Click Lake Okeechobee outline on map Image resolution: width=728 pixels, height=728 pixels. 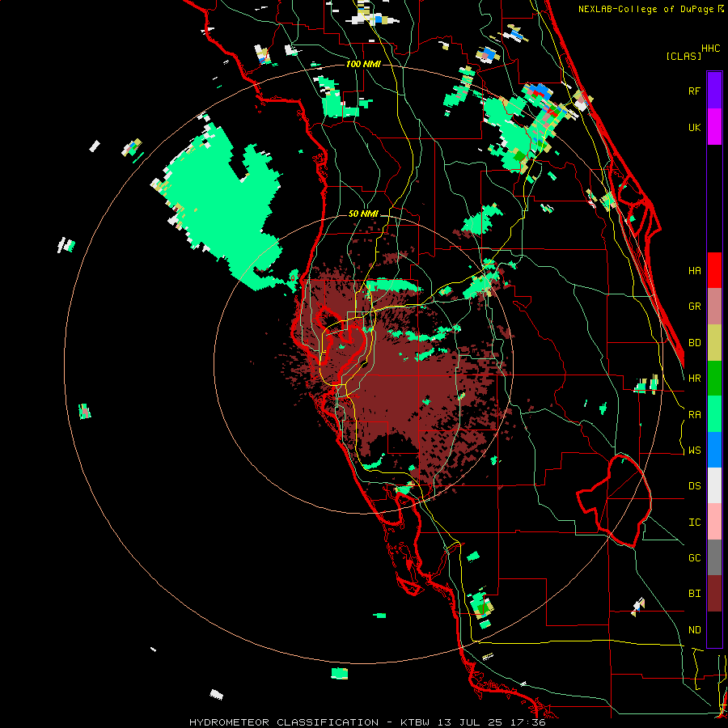[x=614, y=501]
